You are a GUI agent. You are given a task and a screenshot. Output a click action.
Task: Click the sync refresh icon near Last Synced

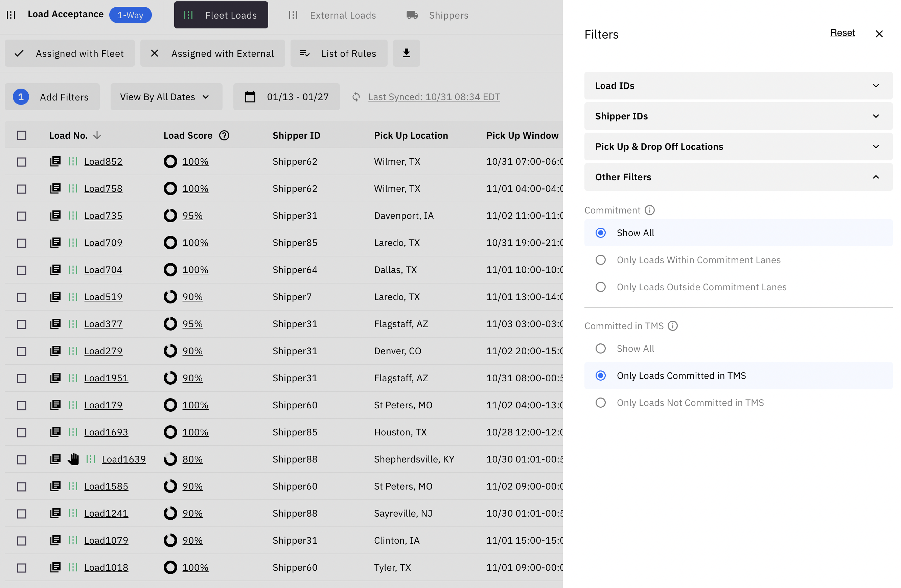coord(356,97)
